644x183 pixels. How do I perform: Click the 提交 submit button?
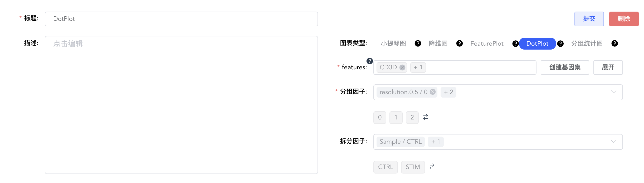click(x=589, y=19)
